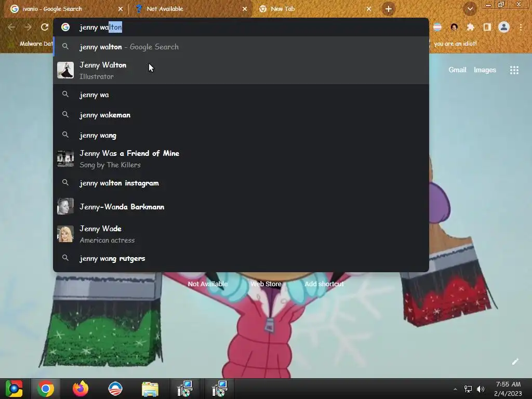
Task: Open the Chrome profile avatar
Action: click(x=504, y=27)
